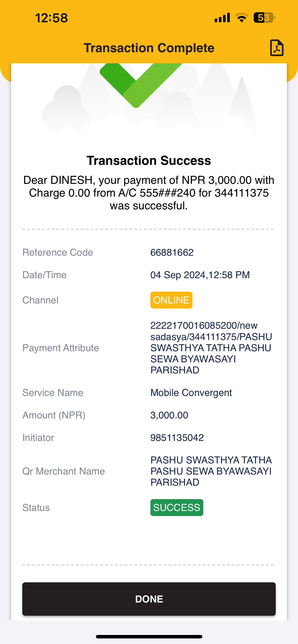The image size is (298, 644).
Task: Tap the home indicator bar
Action: pyautogui.click(x=149, y=637)
